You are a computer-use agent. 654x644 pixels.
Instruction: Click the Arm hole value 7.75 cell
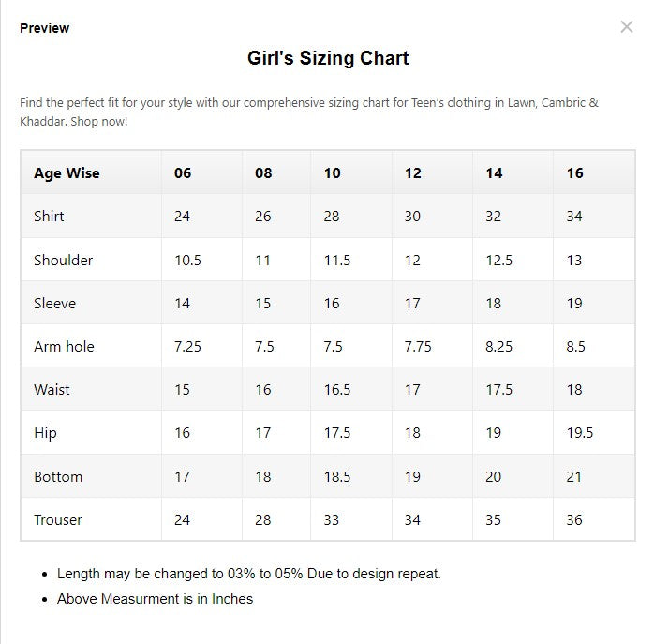(x=418, y=346)
